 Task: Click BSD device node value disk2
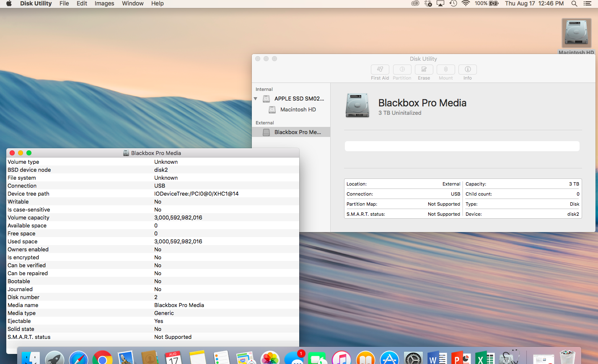click(161, 170)
